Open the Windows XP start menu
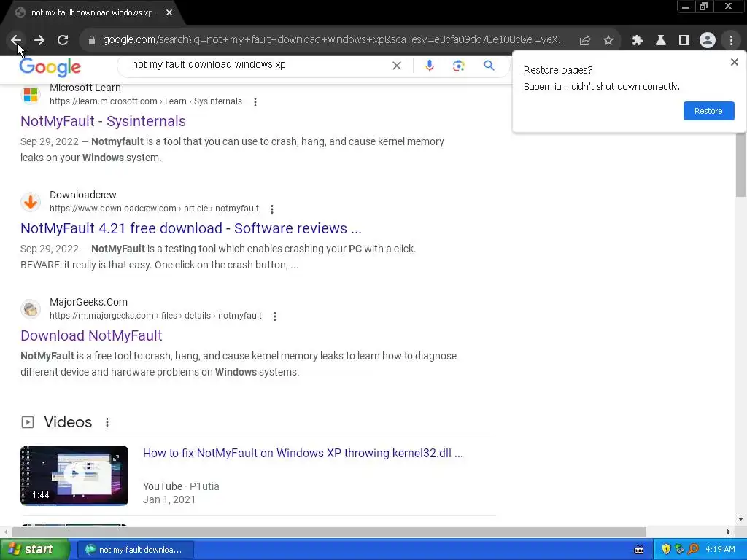Screen dimensions: 747x560 35,550
